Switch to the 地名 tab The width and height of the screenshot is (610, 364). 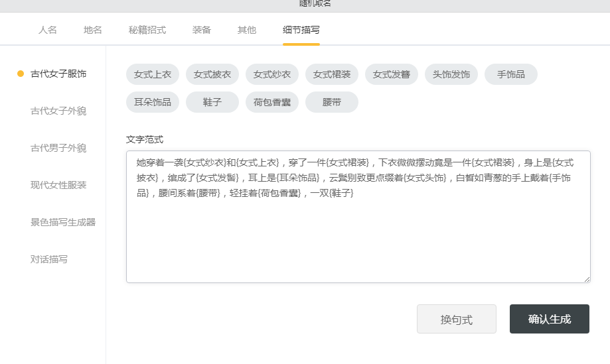tap(92, 30)
